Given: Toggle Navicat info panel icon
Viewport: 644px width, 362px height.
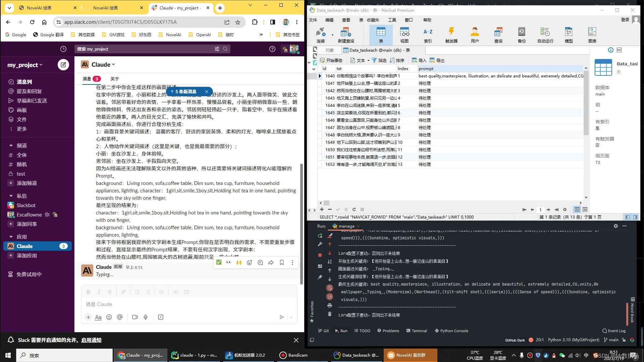Looking at the screenshot, I should (611, 50).
